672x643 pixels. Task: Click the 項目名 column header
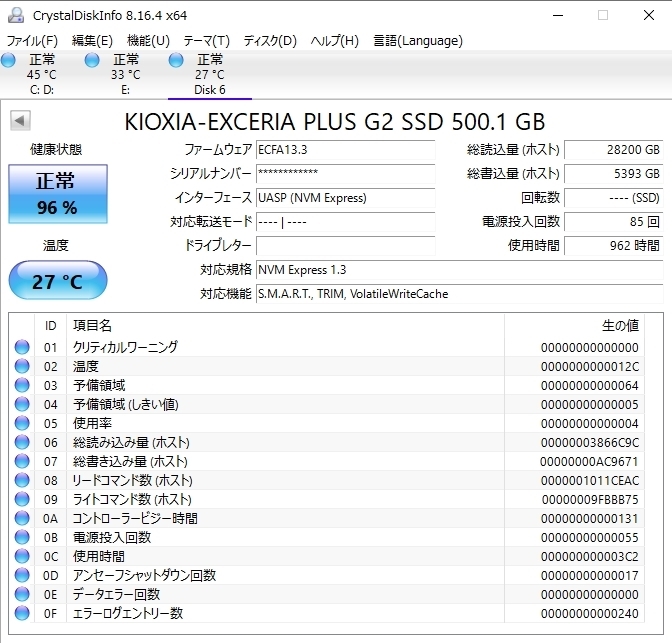(x=285, y=325)
